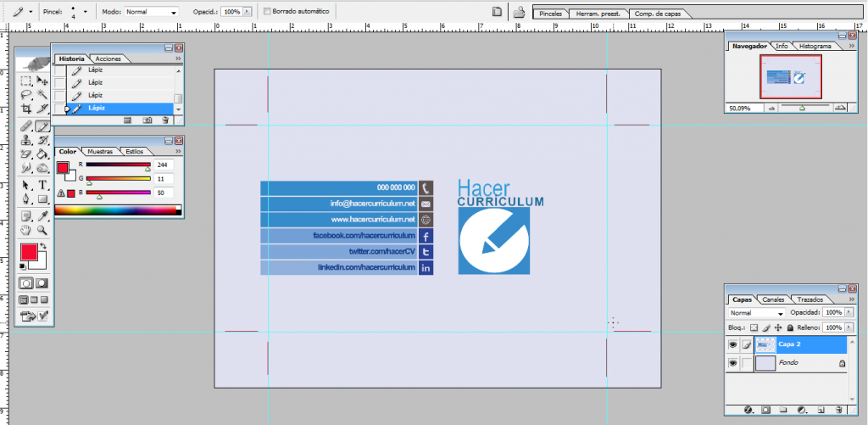
Task: Create new snapshot in History panel
Action: point(147,120)
